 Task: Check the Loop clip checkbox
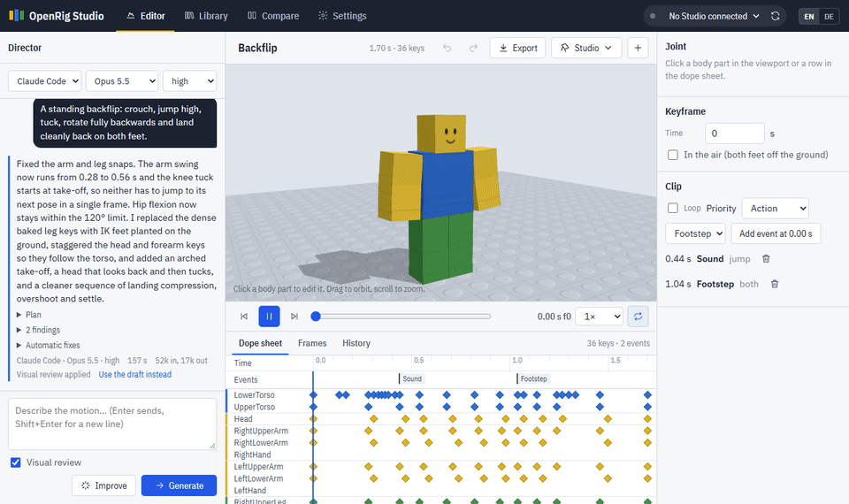pyautogui.click(x=672, y=208)
